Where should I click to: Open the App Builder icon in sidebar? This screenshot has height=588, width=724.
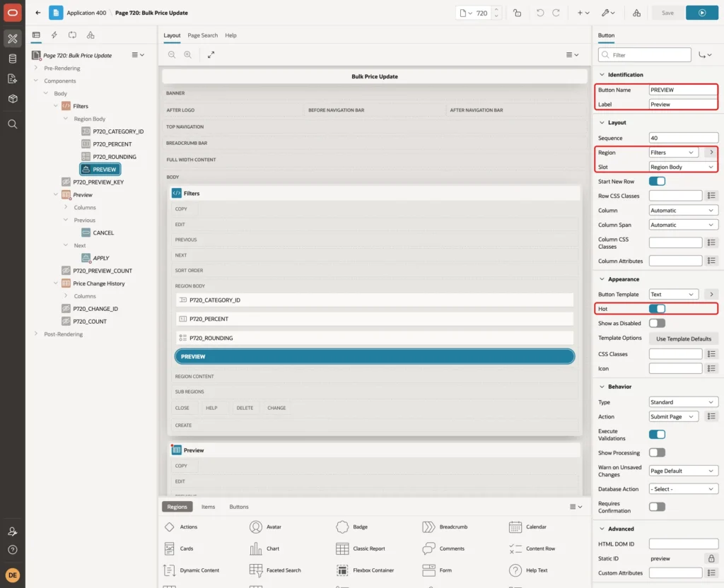point(13,39)
